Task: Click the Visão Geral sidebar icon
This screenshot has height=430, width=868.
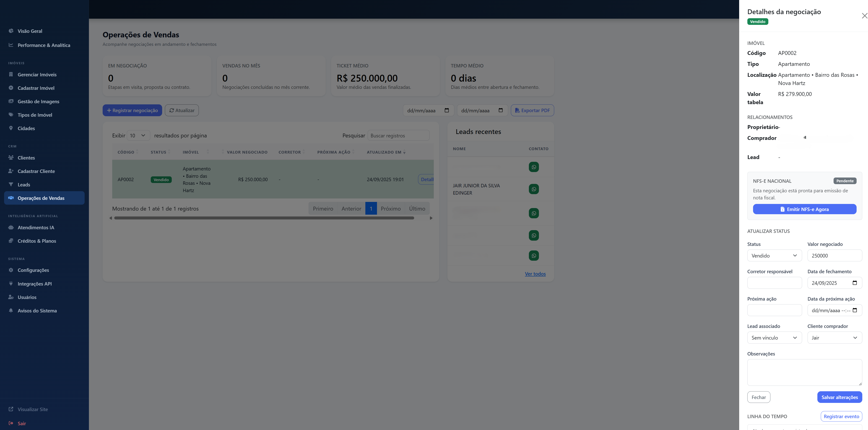Action: pyautogui.click(x=11, y=31)
